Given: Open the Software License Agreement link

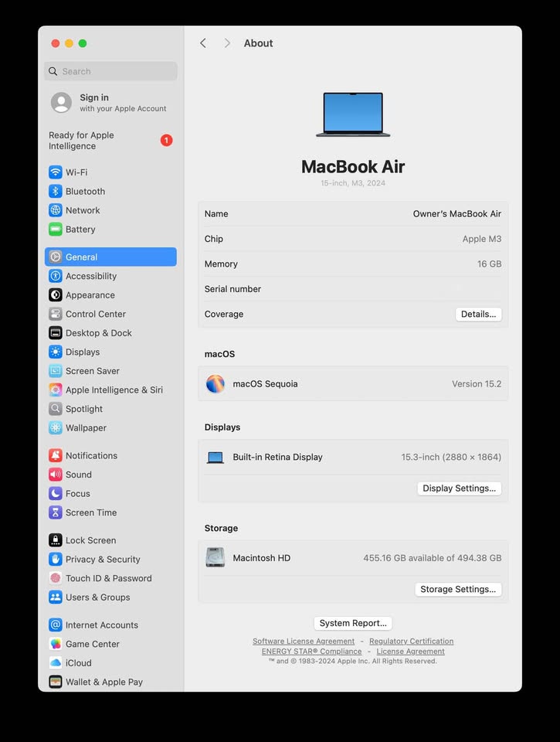Looking at the screenshot, I should pyautogui.click(x=304, y=642).
